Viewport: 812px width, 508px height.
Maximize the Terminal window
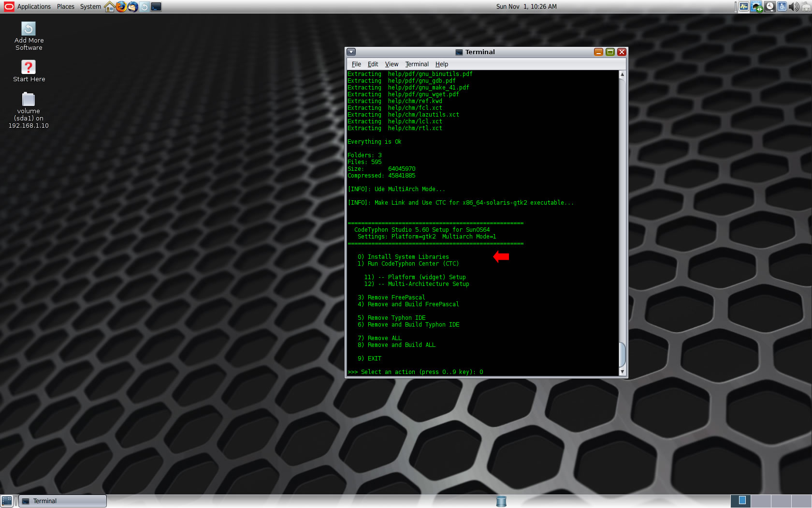point(610,52)
